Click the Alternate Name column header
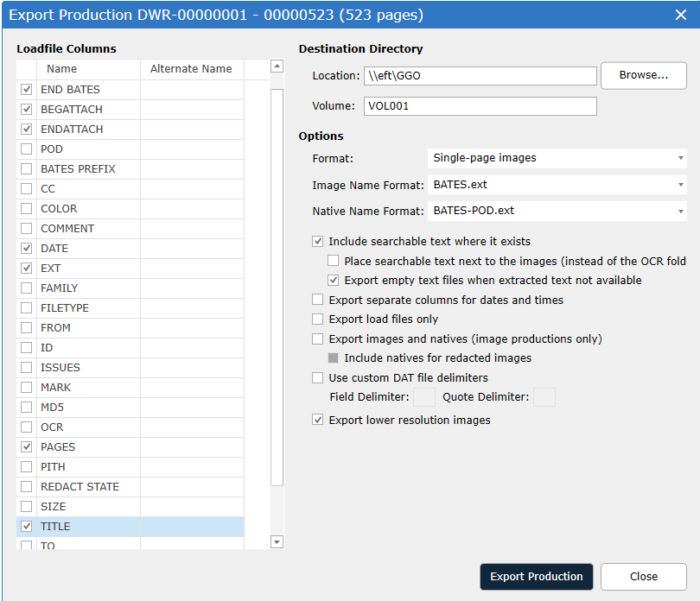The width and height of the screenshot is (700, 601). click(x=192, y=69)
